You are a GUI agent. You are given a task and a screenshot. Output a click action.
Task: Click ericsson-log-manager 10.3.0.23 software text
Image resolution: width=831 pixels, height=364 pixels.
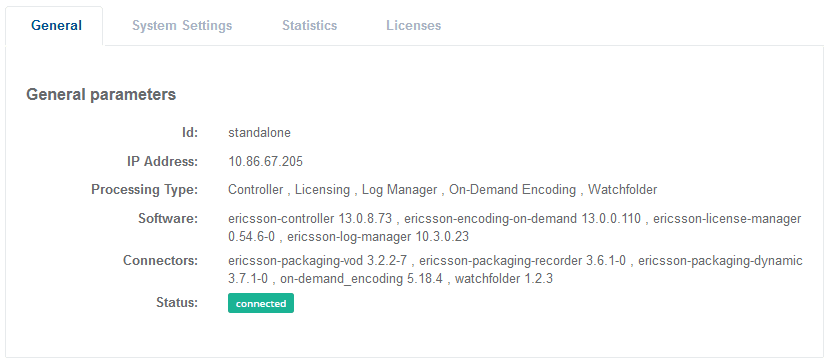click(378, 237)
